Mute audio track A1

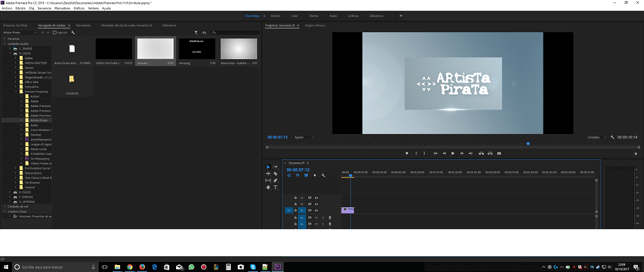click(x=316, y=218)
